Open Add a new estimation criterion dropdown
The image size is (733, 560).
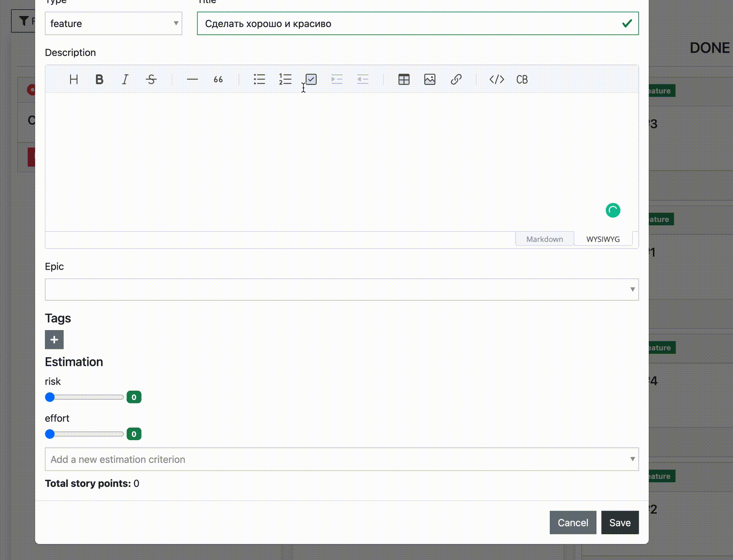pyautogui.click(x=341, y=459)
